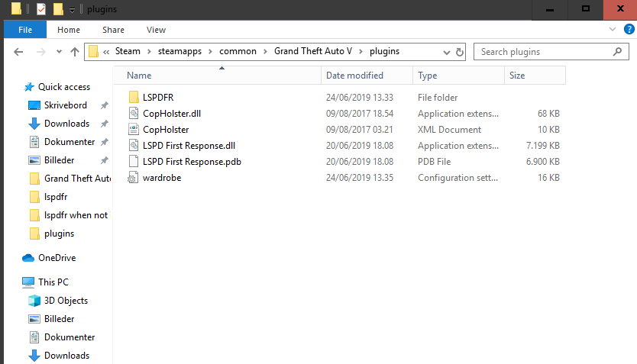
Task: Switch to the Share ribbon tab
Action: pyautogui.click(x=113, y=30)
